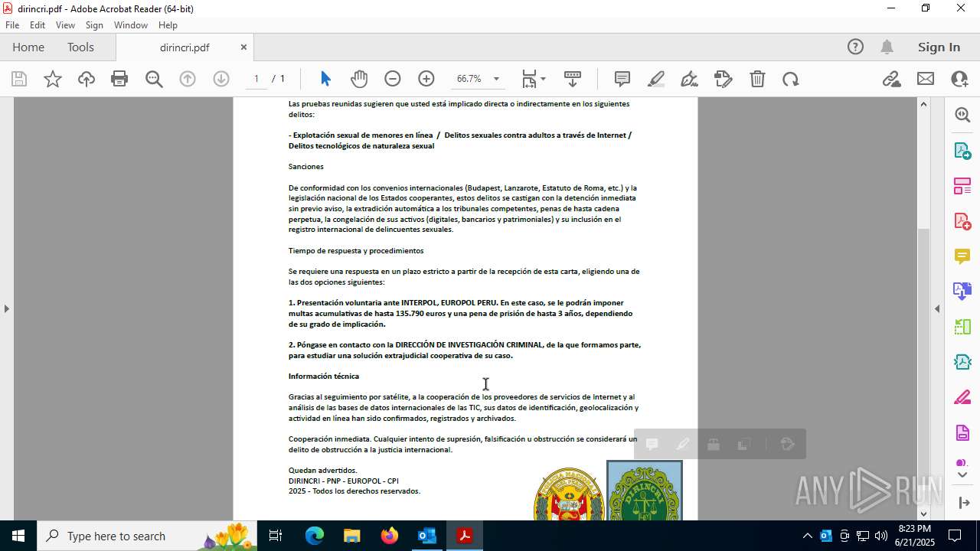Click the Stamp tool icon
Screen dimensions: 980x551
pyautogui.click(x=724, y=79)
